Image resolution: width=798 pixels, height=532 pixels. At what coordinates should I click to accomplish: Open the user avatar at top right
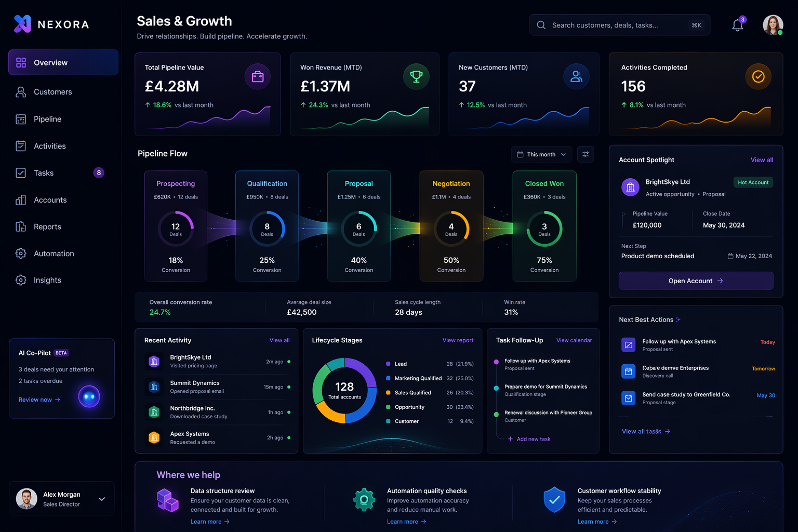click(x=773, y=25)
